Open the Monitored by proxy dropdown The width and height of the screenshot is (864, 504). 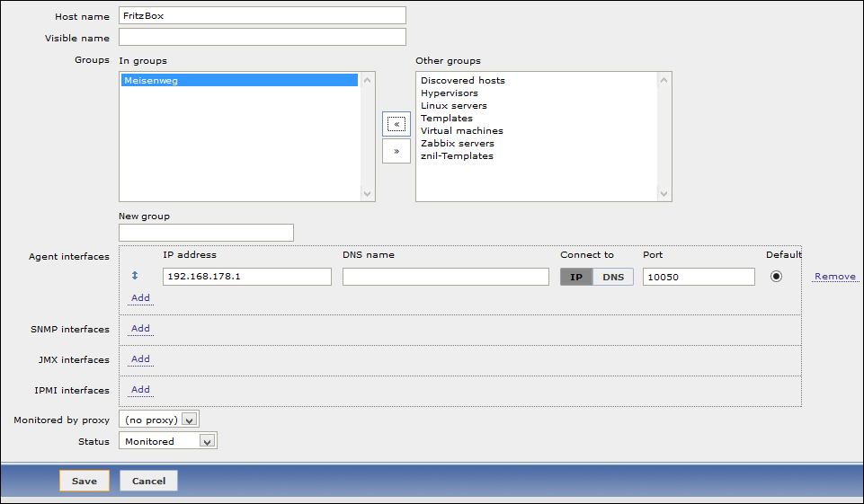pyautogui.click(x=158, y=420)
